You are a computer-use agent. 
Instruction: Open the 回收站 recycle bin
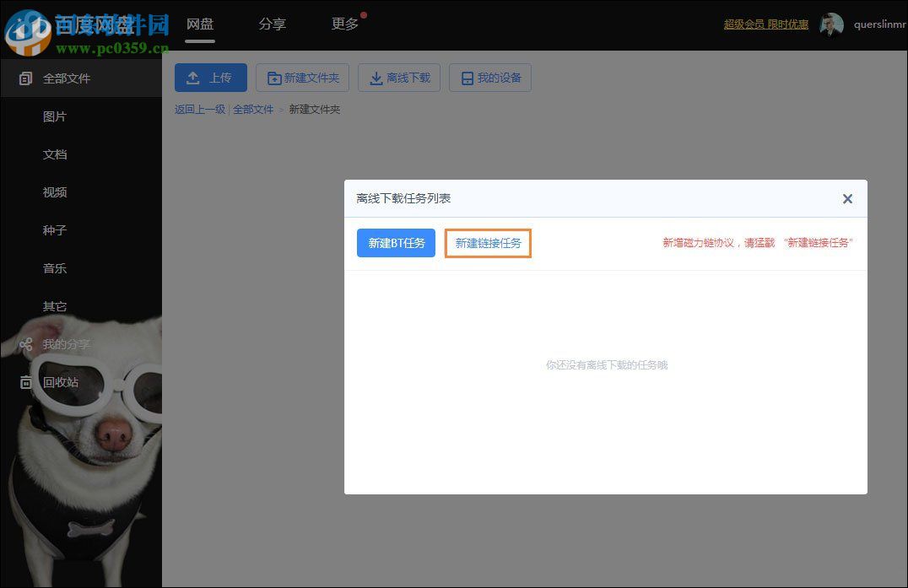click(x=61, y=382)
